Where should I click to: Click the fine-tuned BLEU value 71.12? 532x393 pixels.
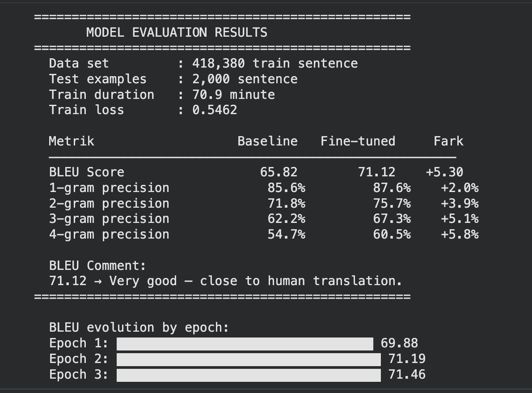[x=376, y=172]
